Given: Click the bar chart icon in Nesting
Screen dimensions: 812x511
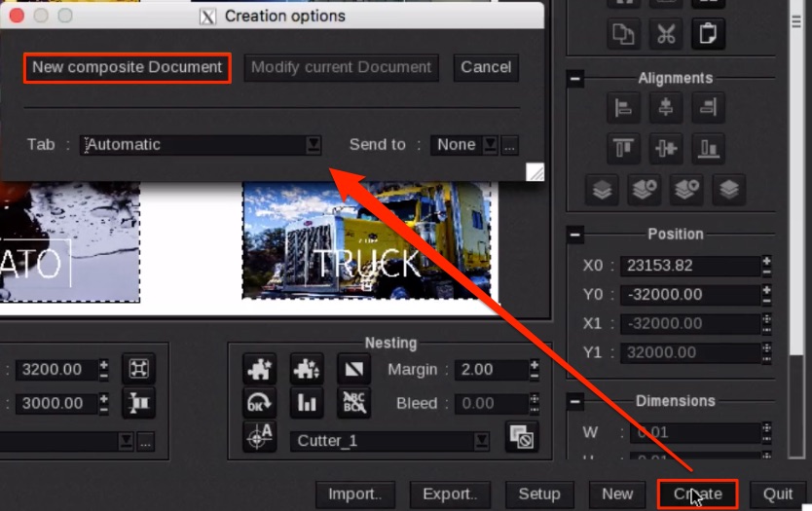Looking at the screenshot, I should coord(308,402).
